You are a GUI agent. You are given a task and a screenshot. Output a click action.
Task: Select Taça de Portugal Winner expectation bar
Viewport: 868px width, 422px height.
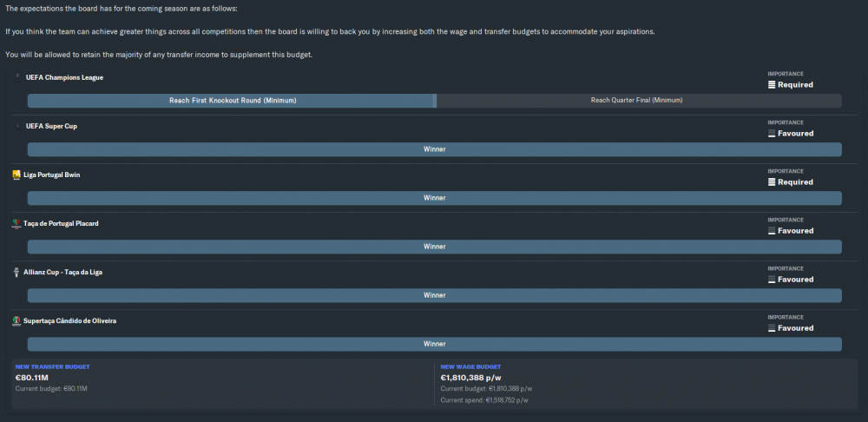[435, 247]
